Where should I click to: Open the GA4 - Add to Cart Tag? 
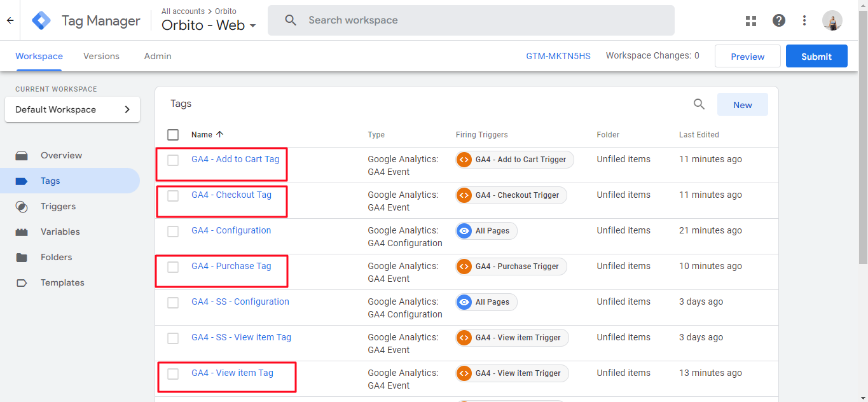point(235,159)
